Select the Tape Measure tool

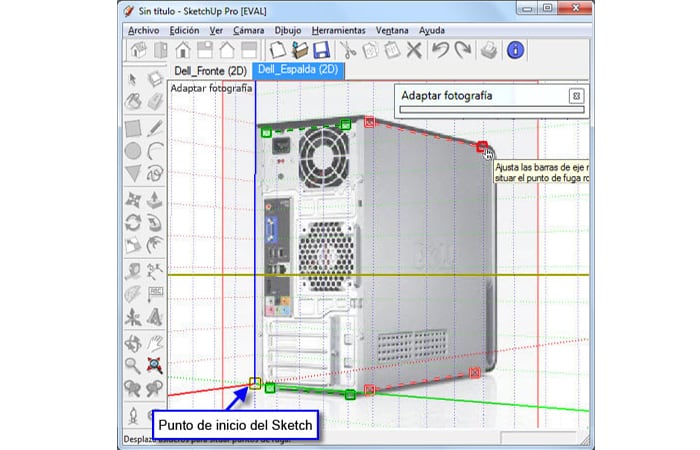(133, 271)
